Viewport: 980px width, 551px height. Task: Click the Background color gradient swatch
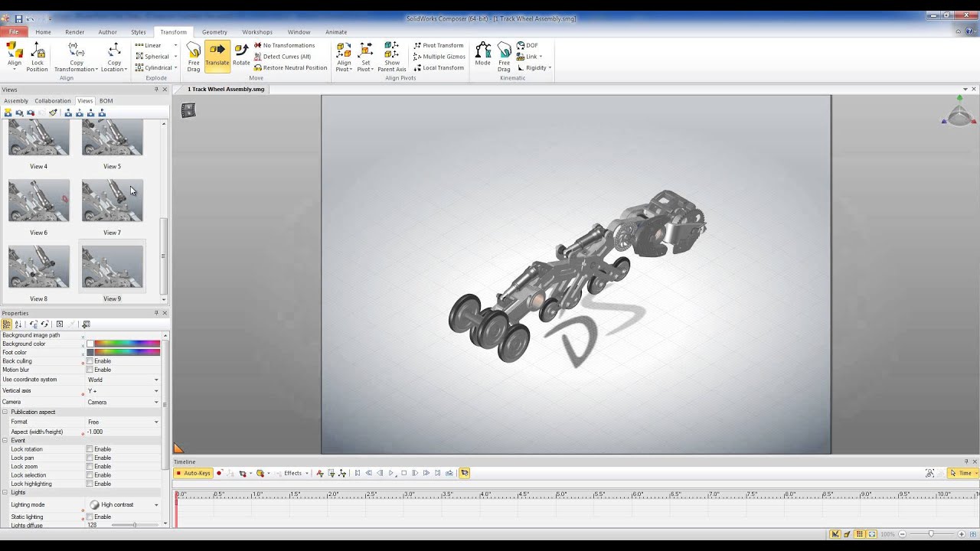click(x=127, y=344)
